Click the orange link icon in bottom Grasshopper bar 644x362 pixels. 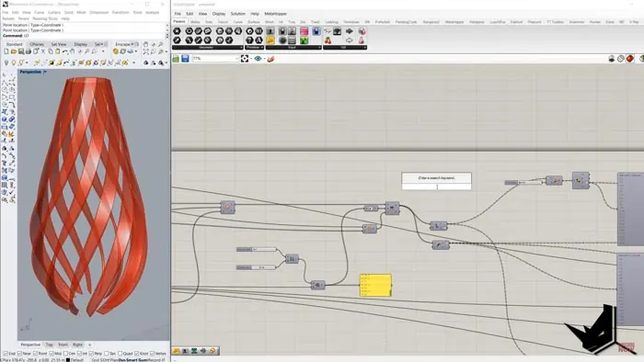click(213, 351)
